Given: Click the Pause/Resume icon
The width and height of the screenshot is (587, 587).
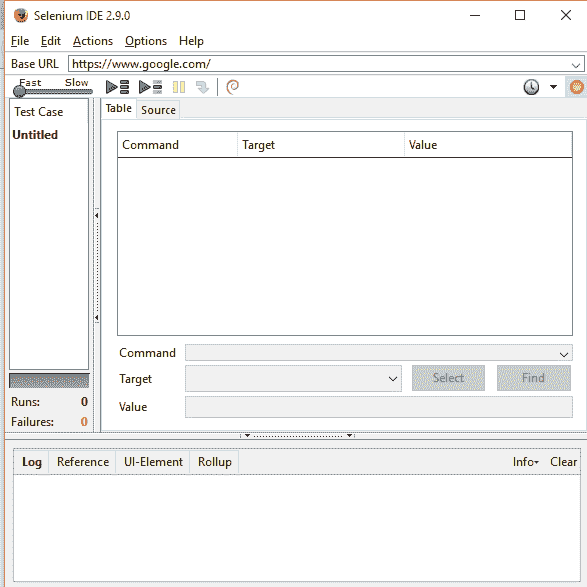Looking at the screenshot, I should point(179,87).
